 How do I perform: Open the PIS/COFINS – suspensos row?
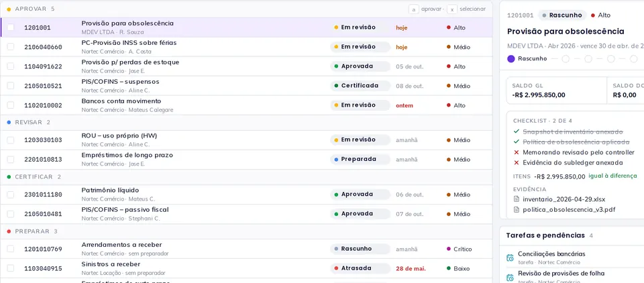(246, 86)
